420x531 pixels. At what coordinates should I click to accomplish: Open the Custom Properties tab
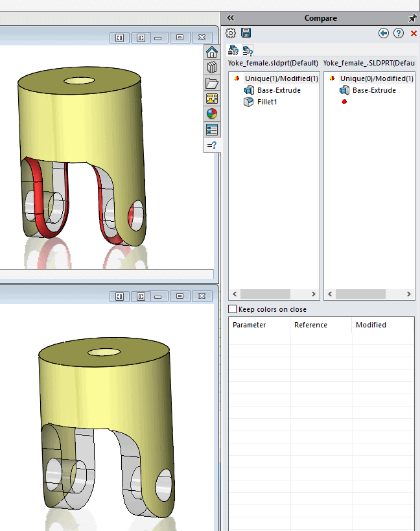pyautogui.click(x=211, y=130)
